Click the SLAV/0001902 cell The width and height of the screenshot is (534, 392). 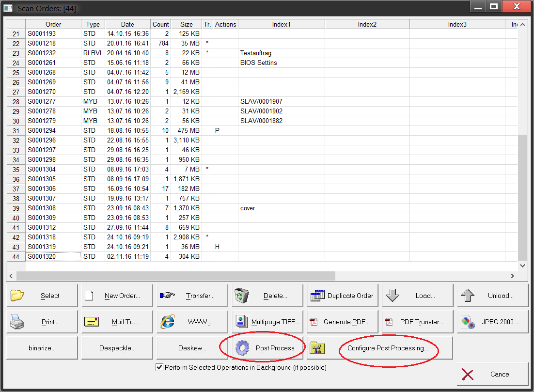(x=282, y=111)
